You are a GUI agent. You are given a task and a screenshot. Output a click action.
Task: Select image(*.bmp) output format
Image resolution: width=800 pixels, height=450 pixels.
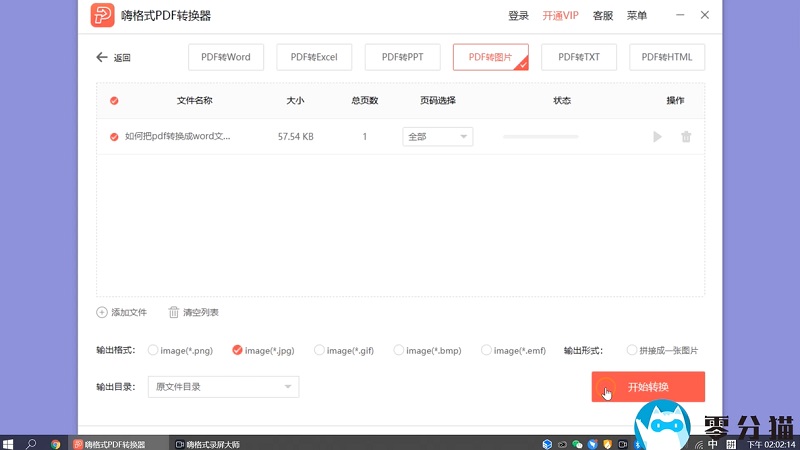pyautogui.click(x=398, y=350)
